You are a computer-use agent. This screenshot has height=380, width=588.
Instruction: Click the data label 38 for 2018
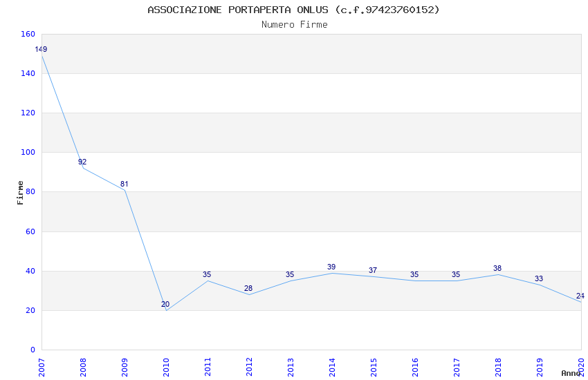tap(497, 269)
